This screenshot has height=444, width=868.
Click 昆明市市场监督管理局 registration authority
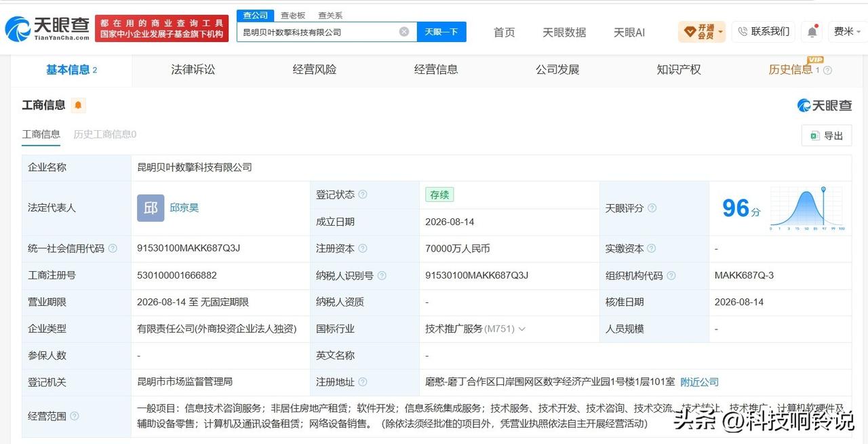[185, 382]
